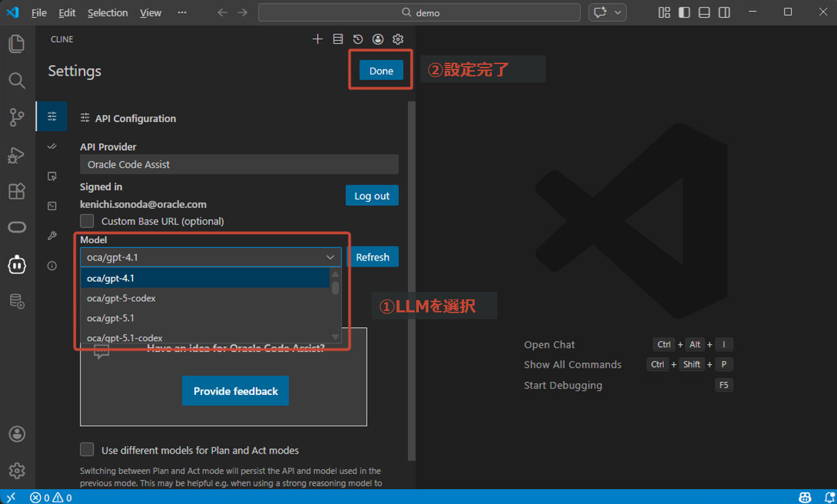The height and width of the screenshot is (504, 837).
Task: Select the API Configuration settings tab icon
Action: tap(52, 117)
